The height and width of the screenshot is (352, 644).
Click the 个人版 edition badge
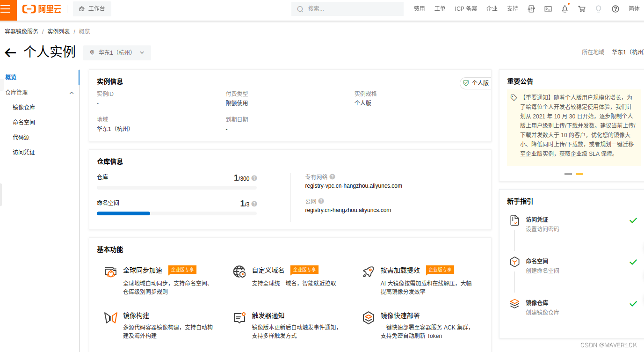click(x=476, y=83)
